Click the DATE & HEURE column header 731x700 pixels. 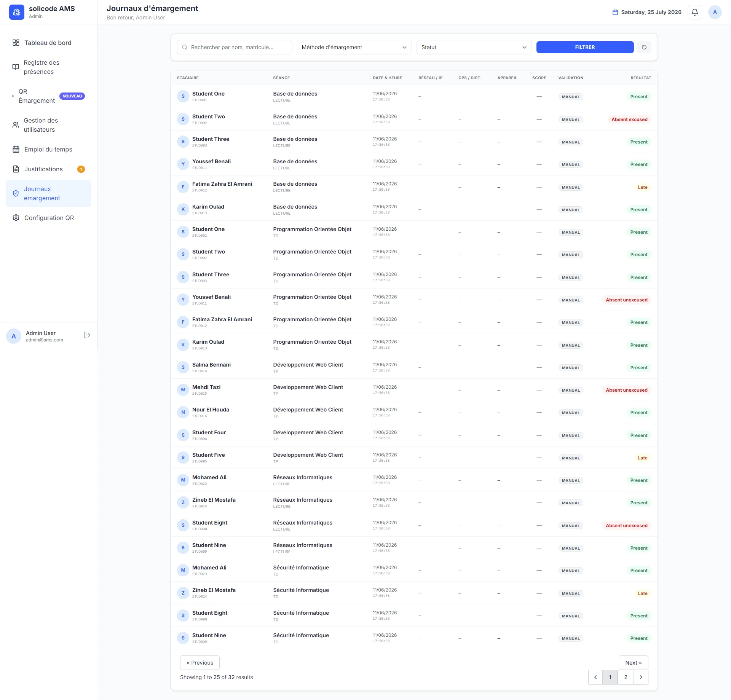tap(387, 78)
